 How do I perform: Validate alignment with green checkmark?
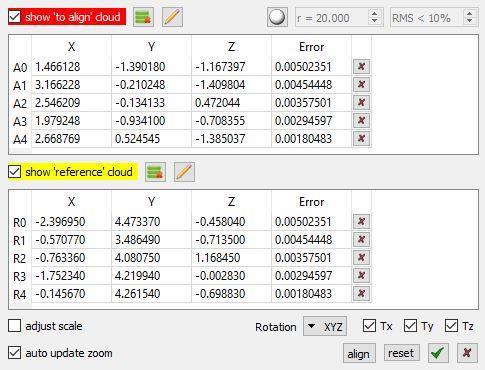[438, 353]
